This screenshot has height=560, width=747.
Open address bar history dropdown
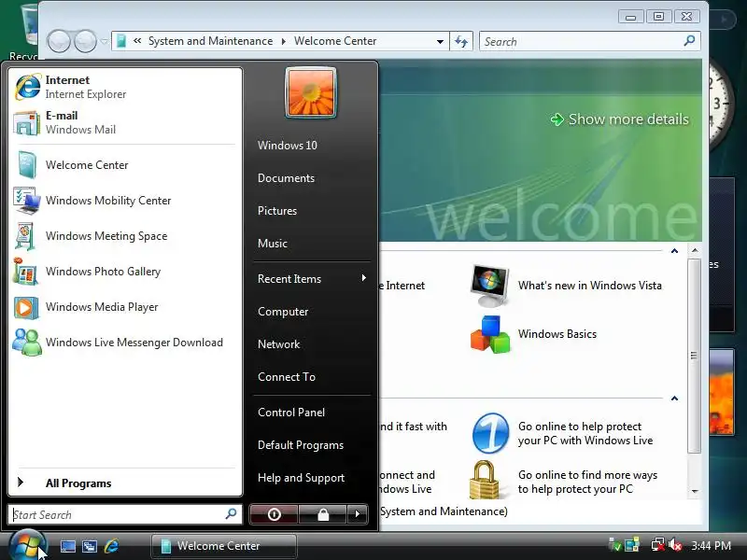click(440, 41)
